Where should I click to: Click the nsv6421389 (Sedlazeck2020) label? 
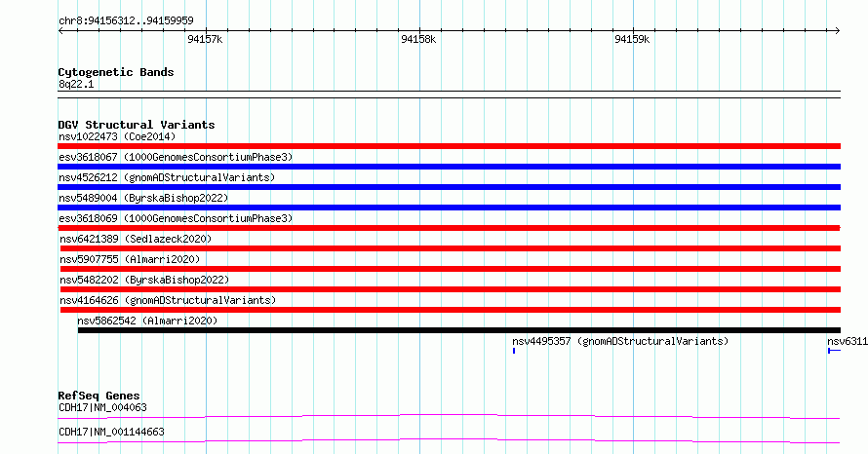click(x=136, y=239)
